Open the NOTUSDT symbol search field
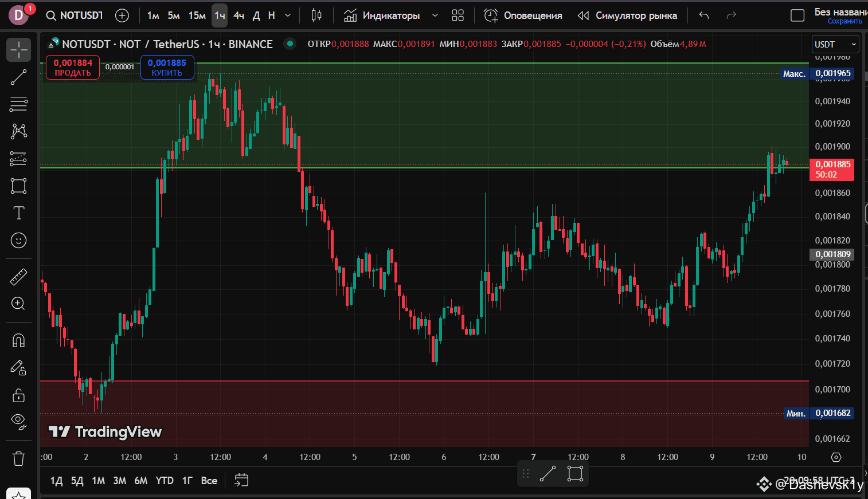Screen dimensions: 868x499 [75, 15]
